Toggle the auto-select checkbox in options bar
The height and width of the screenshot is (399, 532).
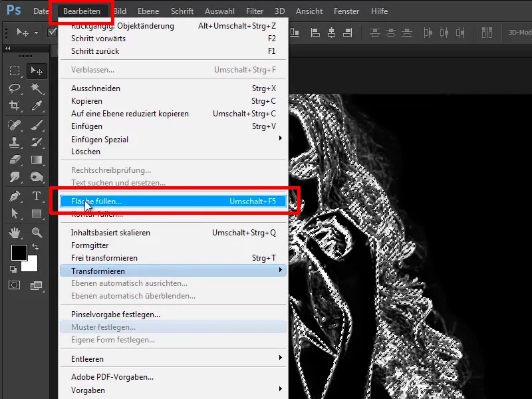tap(53, 32)
